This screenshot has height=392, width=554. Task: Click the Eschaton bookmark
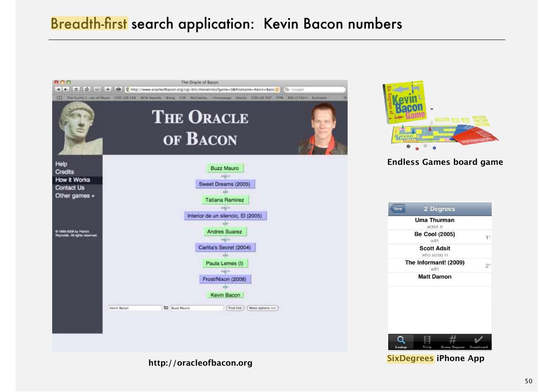319,97
